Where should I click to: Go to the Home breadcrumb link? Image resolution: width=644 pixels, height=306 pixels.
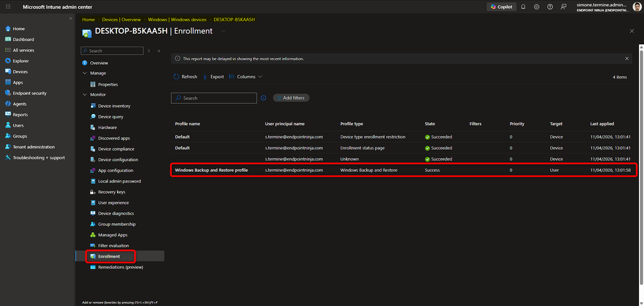tap(88, 20)
